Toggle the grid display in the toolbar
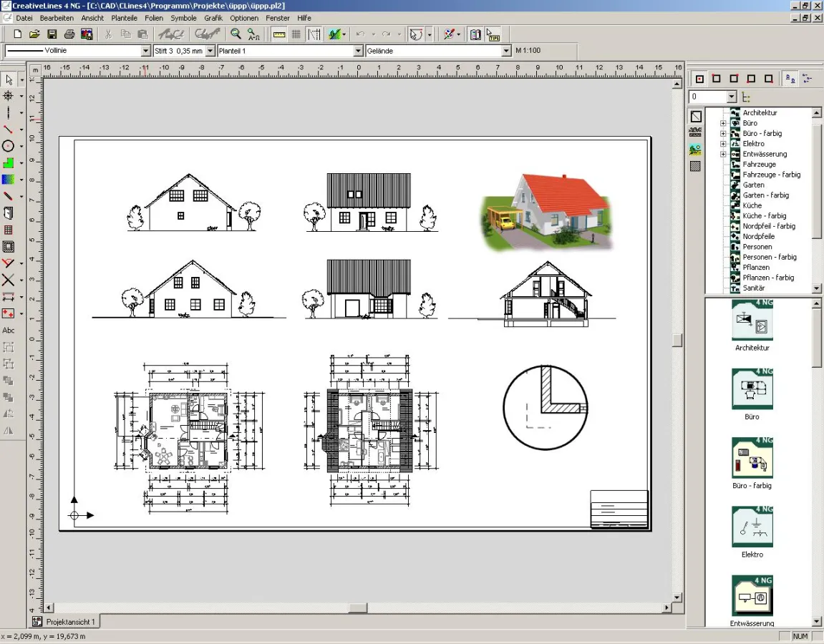 tap(297, 34)
